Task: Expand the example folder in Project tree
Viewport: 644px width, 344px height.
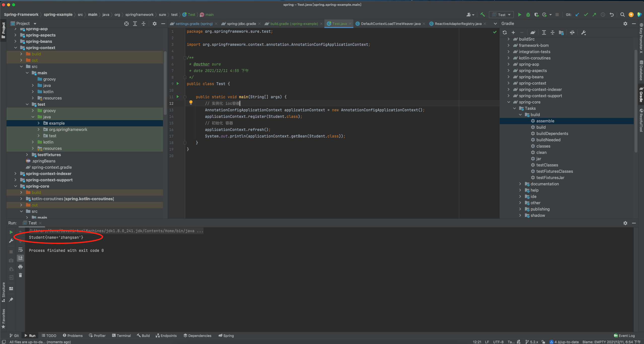Action: click(39, 123)
